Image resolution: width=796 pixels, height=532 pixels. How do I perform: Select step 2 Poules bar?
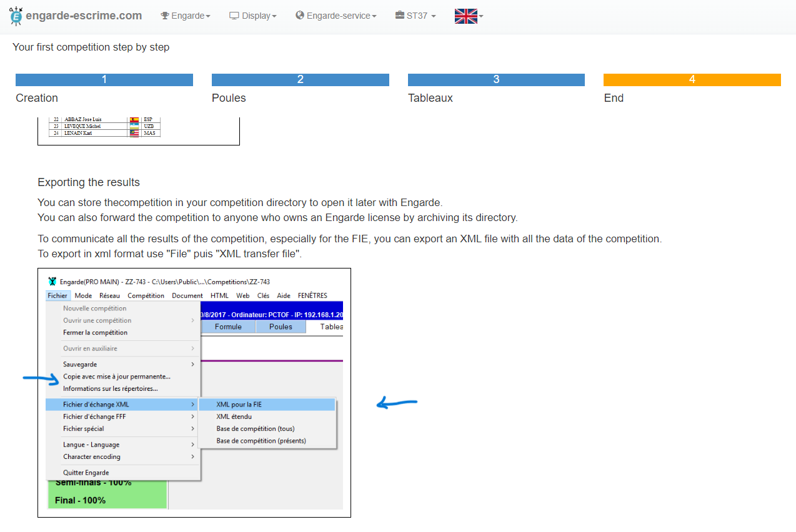tap(300, 80)
